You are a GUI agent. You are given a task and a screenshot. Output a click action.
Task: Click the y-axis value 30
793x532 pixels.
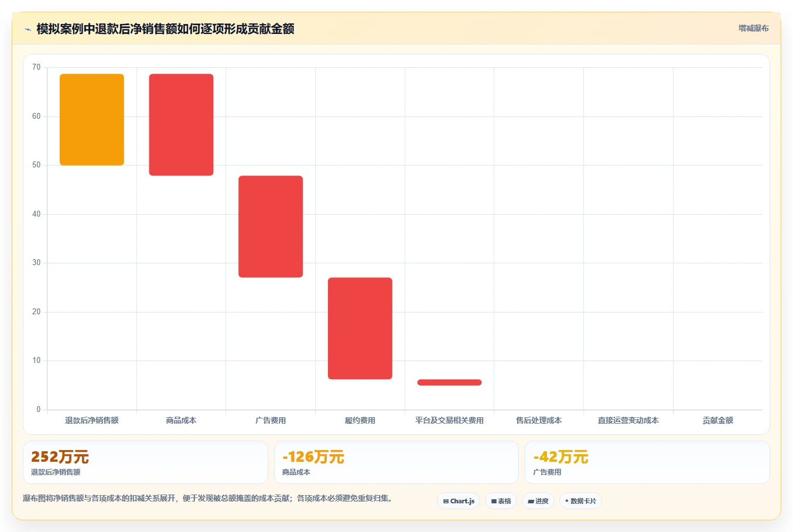[x=36, y=263]
